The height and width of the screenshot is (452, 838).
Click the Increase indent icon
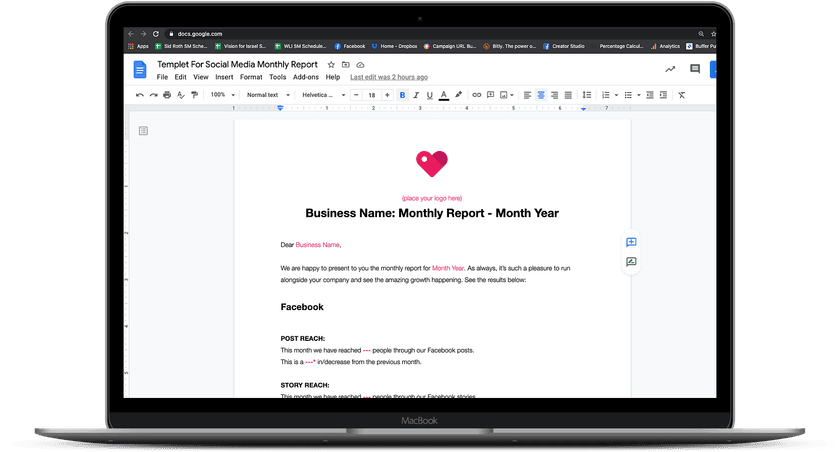click(x=663, y=95)
